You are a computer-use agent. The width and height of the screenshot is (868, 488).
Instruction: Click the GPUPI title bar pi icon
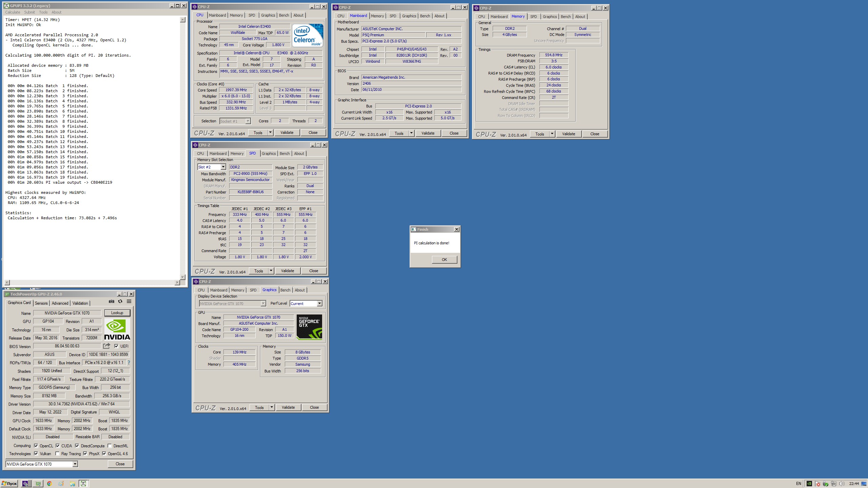coord(6,6)
